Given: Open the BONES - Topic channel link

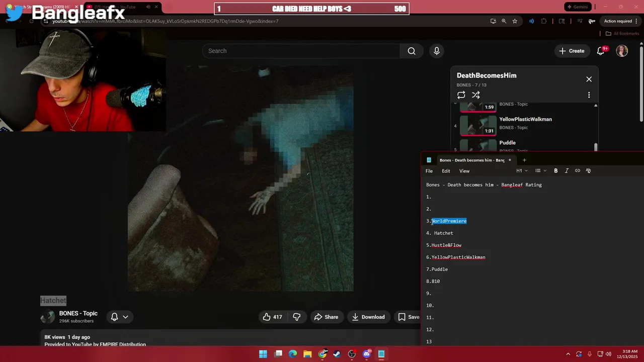Looking at the screenshot, I should pyautogui.click(x=78, y=313).
